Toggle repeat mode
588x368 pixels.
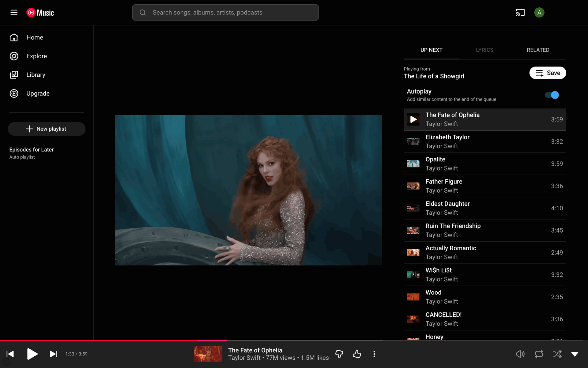(539, 354)
